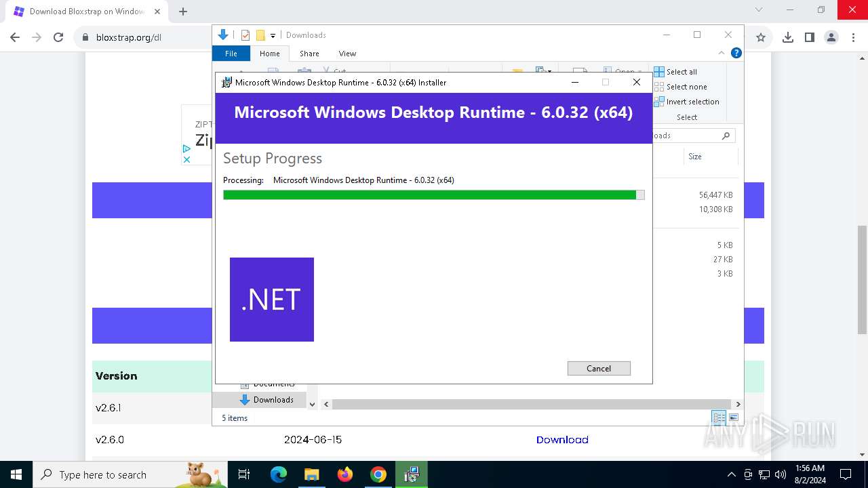Click Download link for v2.6.0
This screenshot has width=868, height=488.
pos(562,440)
